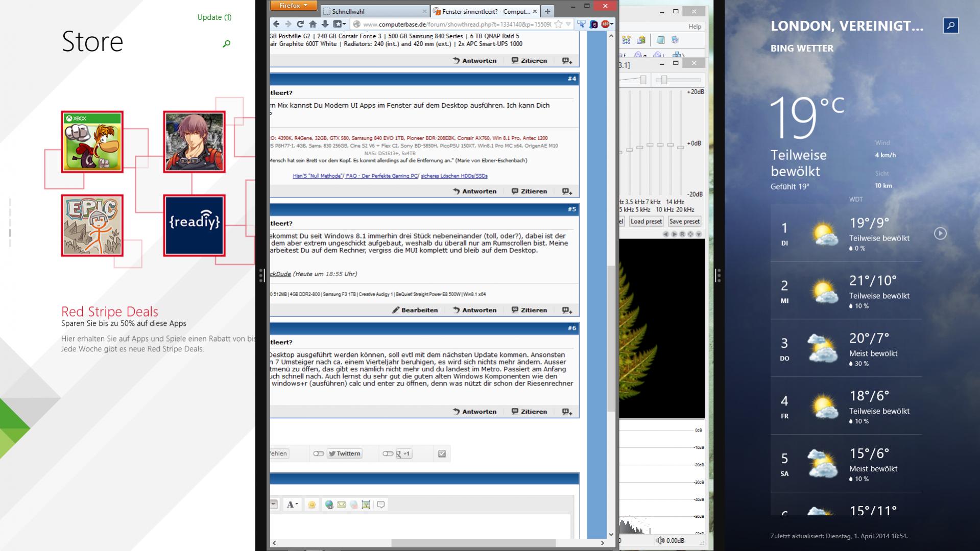
Task: Click Antworten on post #6
Action: click(x=474, y=412)
